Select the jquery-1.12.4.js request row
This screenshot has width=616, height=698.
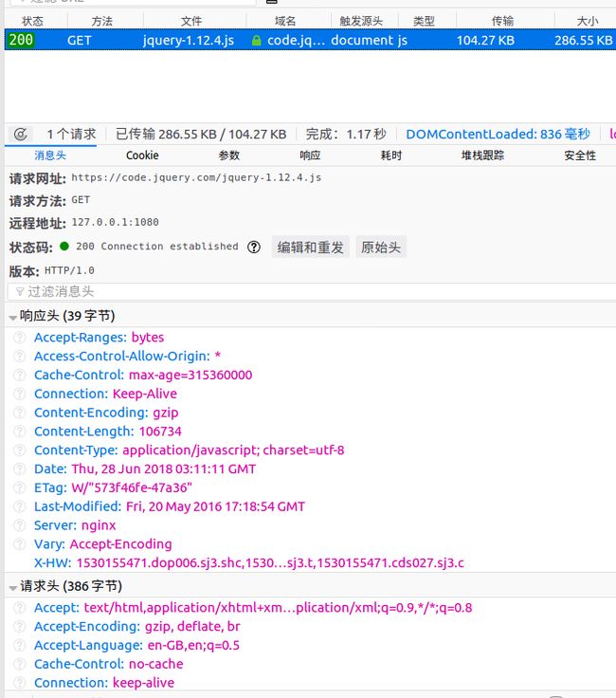click(x=310, y=40)
